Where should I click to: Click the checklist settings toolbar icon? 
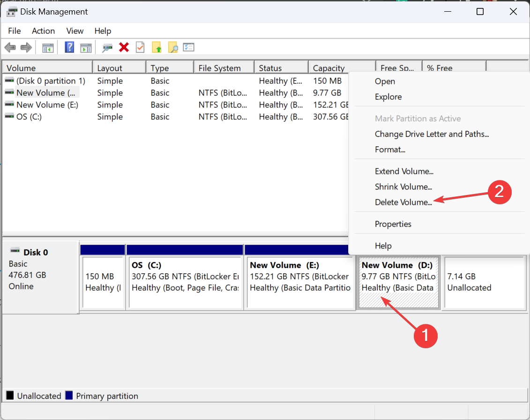tap(188, 47)
